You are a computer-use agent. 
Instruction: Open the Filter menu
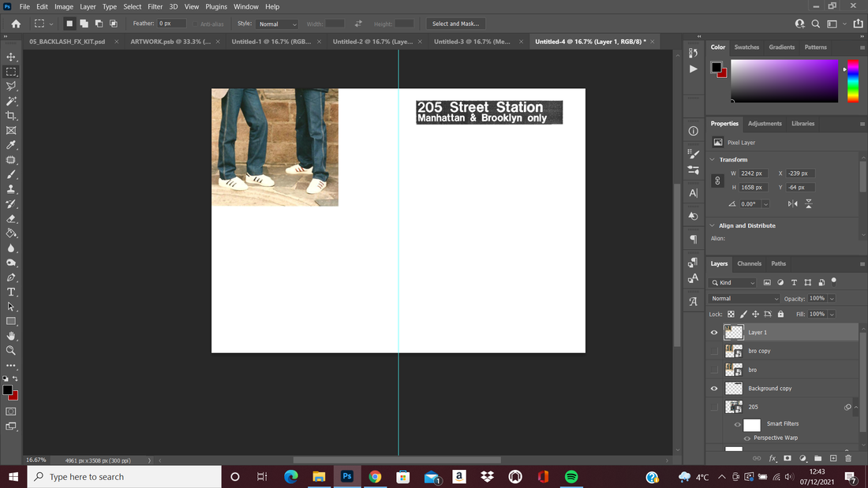tap(155, 6)
